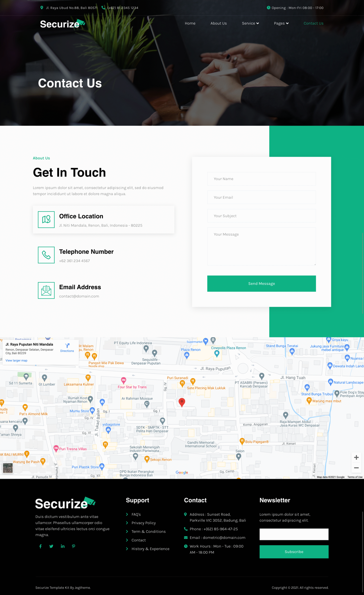Switch map to satellite thumbnail

[x=8, y=468]
